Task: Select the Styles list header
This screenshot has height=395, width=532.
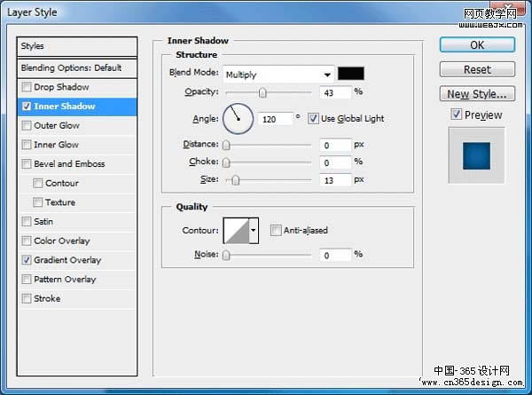Action: pyautogui.click(x=77, y=46)
